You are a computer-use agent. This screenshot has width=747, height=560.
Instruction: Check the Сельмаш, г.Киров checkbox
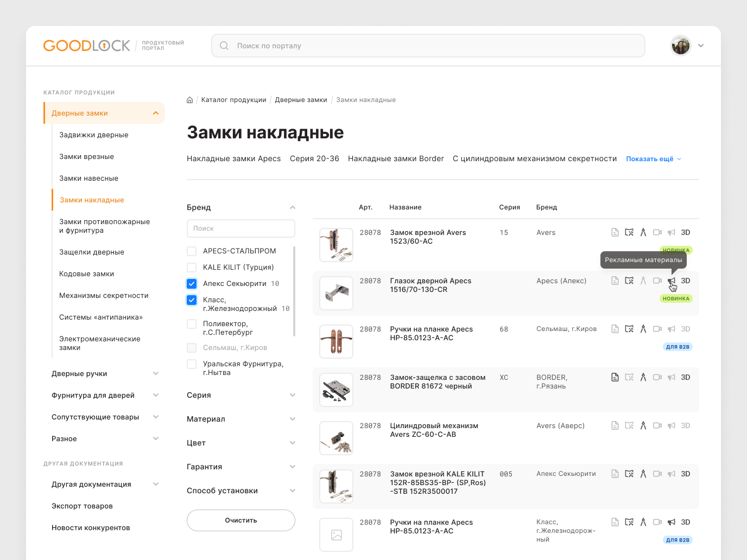pyautogui.click(x=192, y=348)
